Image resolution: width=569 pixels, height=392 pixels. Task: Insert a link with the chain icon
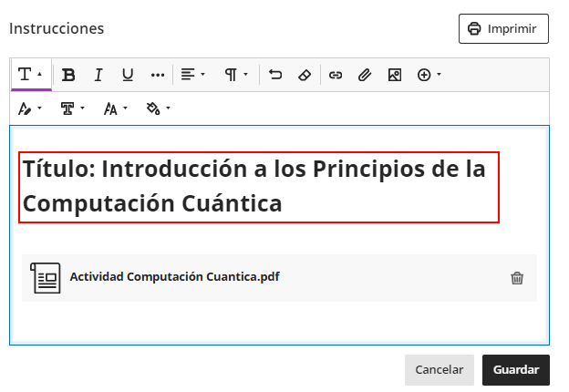click(x=336, y=75)
